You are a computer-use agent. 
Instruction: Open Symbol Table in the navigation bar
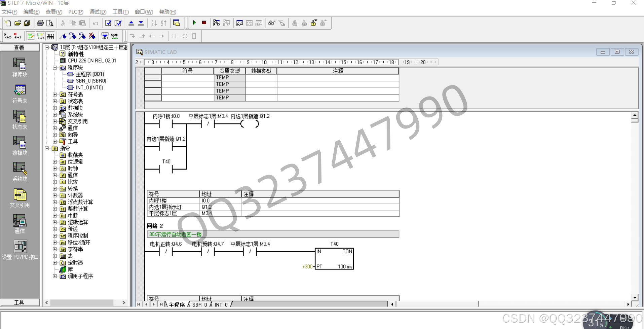click(20, 94)
